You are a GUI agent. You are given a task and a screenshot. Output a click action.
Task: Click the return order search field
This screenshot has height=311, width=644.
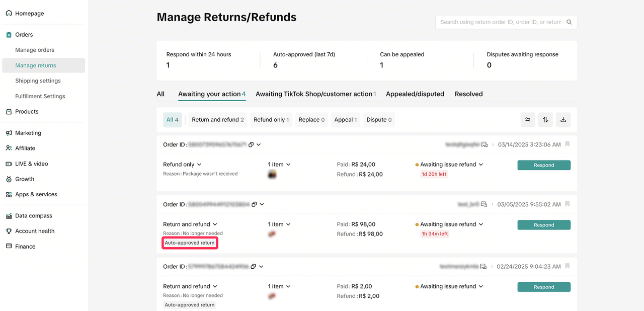pos(501,22)
